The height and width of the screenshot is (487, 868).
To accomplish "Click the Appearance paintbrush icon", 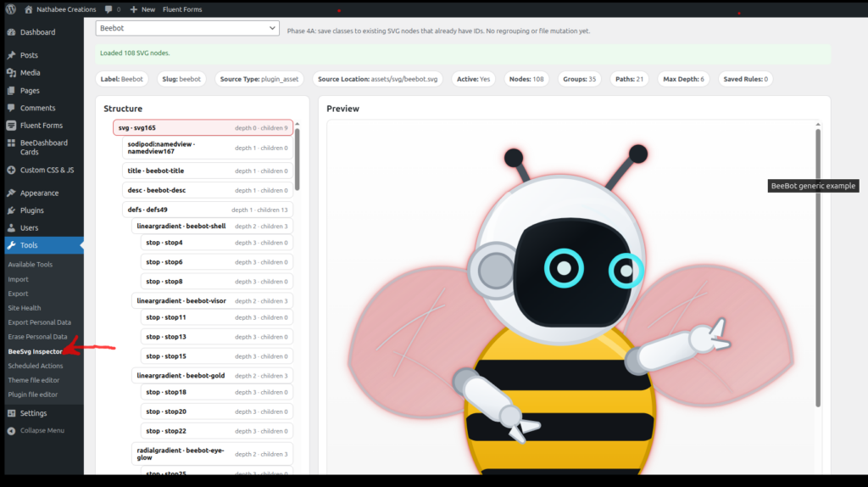I will 11,193.
